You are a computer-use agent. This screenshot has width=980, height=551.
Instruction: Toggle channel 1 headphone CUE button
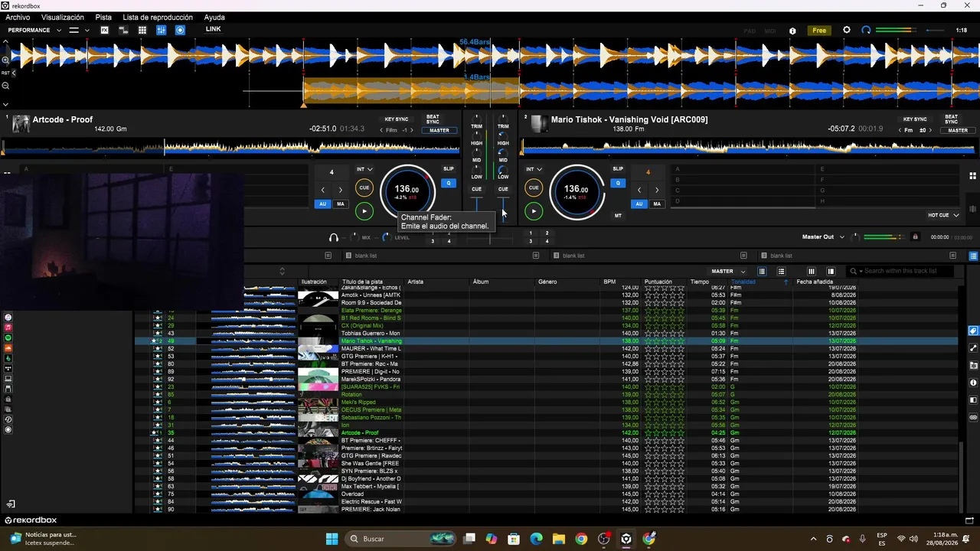[x=477, y=189]
